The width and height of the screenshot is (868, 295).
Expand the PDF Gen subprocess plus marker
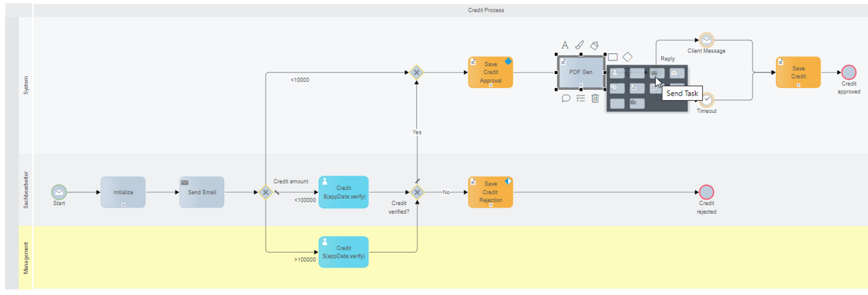581,86
